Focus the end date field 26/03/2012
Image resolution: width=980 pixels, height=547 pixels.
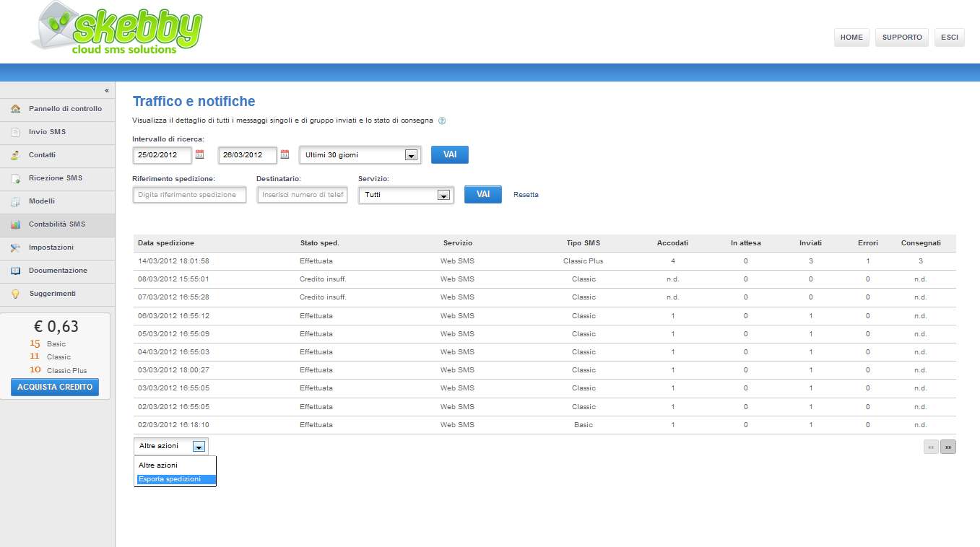[248, 154]
